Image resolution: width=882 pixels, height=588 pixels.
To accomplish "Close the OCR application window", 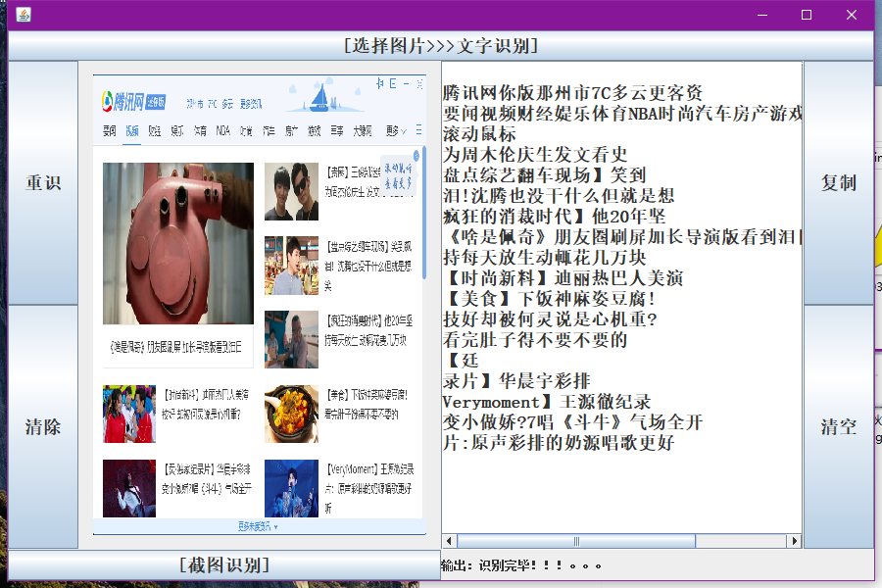I will pyautogui.click(x=852, y=15).
